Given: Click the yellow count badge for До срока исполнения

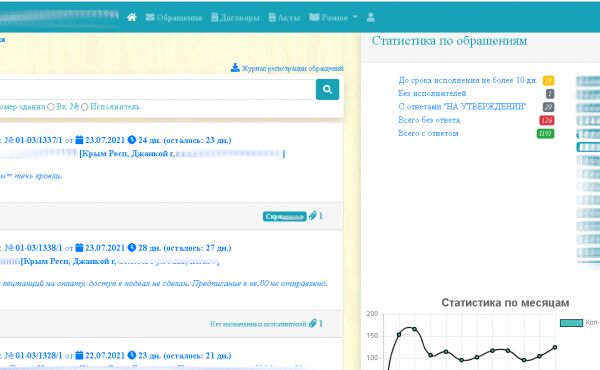Looking at the screenshot, I should [x=548, y=80].
